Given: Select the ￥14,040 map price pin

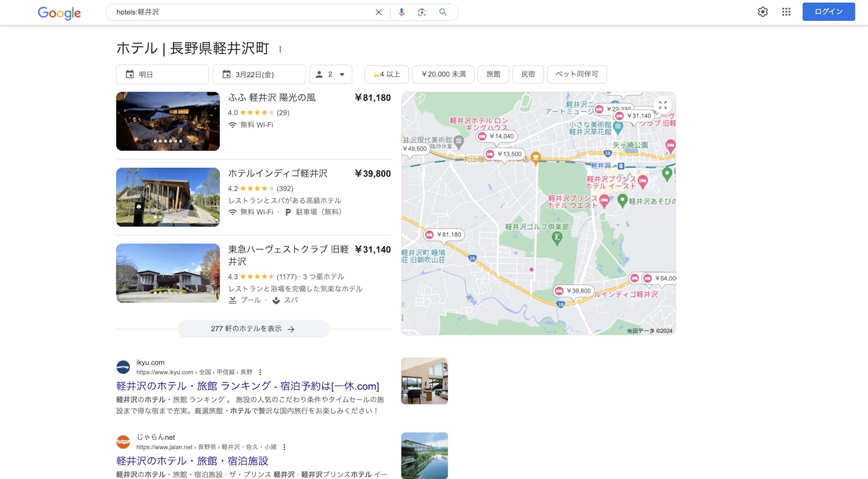Looking at the screenshot, I should click(496, 137).
